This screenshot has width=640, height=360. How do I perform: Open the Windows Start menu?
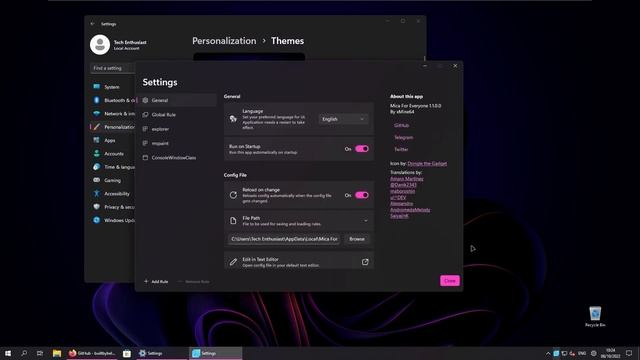(x=8, y=353)
